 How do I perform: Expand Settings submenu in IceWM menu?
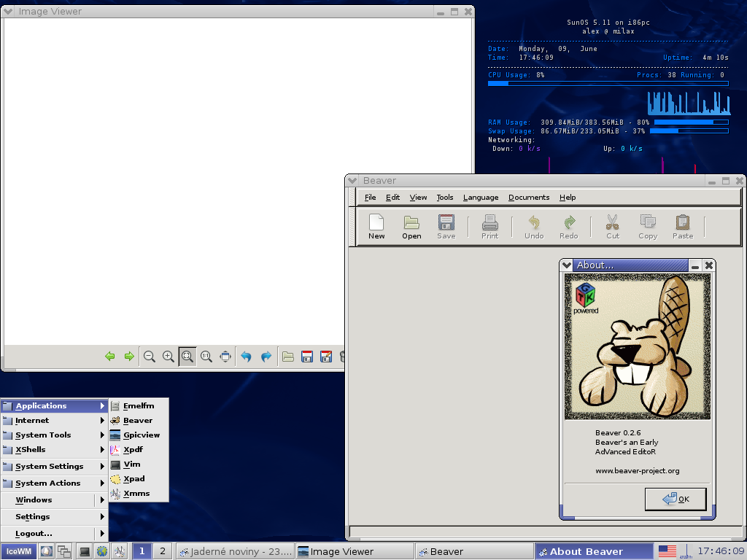click(x=54, y=517)
